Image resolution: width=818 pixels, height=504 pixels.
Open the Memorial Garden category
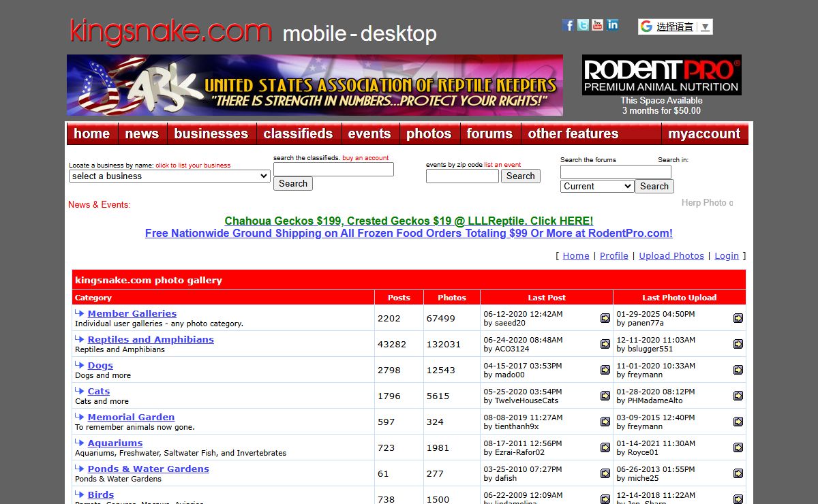pos(131,417)
